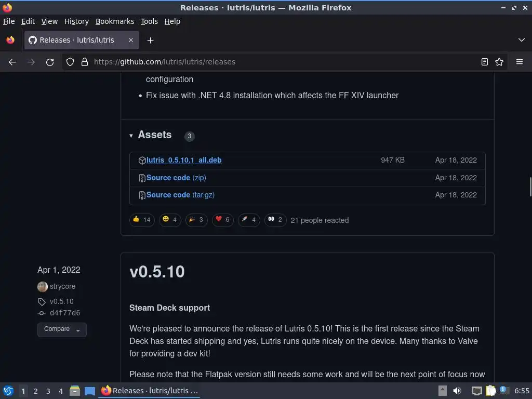Open the clipboard manager tray icon

click(x=490, y=391)
